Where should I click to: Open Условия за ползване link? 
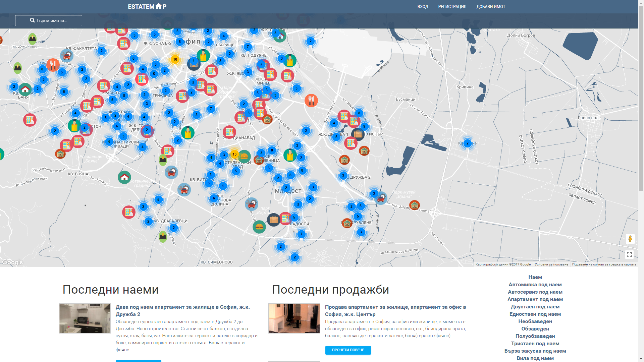pos(551,264)
